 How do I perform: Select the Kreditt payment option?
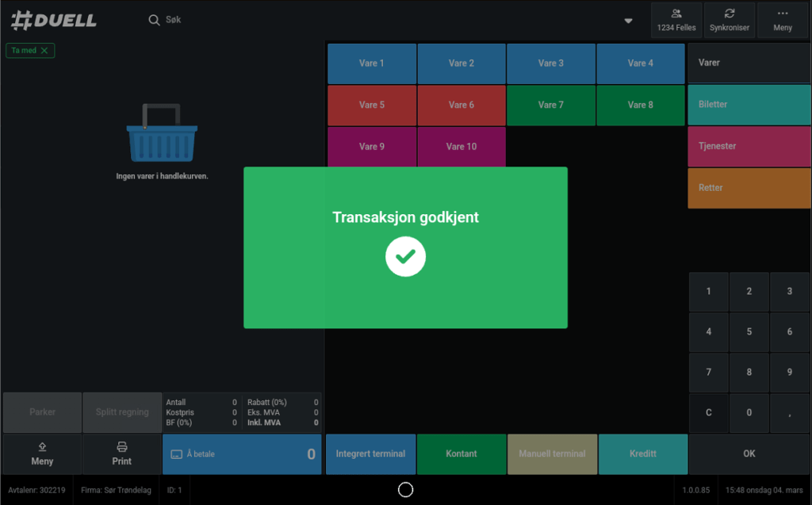pyautogui.click(x=642, y=454)
